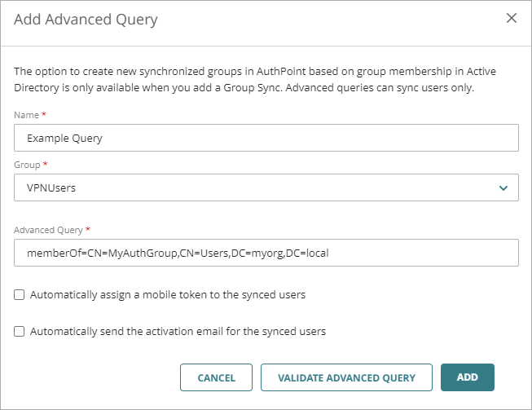This screenshot has width=532, height=410.
Task: Click the 'Name' field label
Action: pyautogui.click(x=26, y=116)
